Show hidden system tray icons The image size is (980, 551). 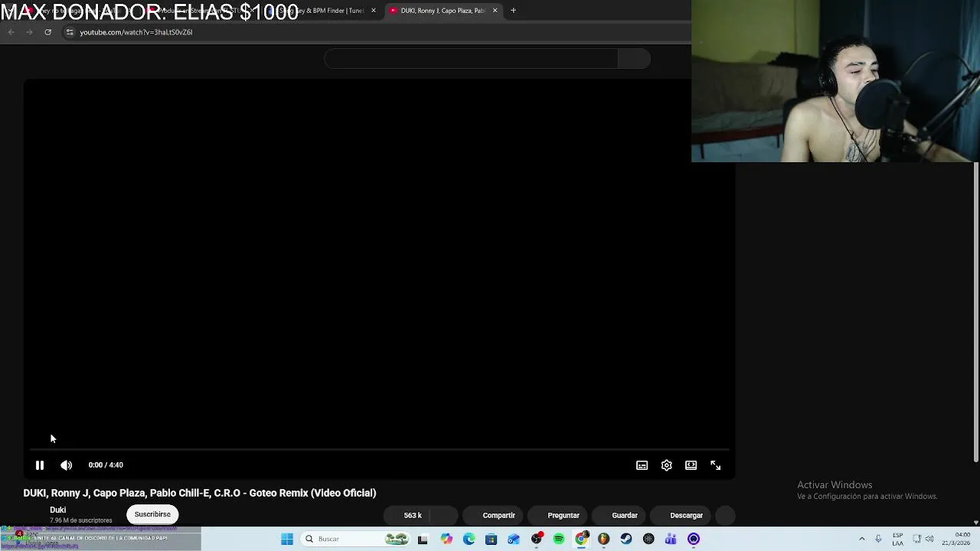click(x=861, y=539)
